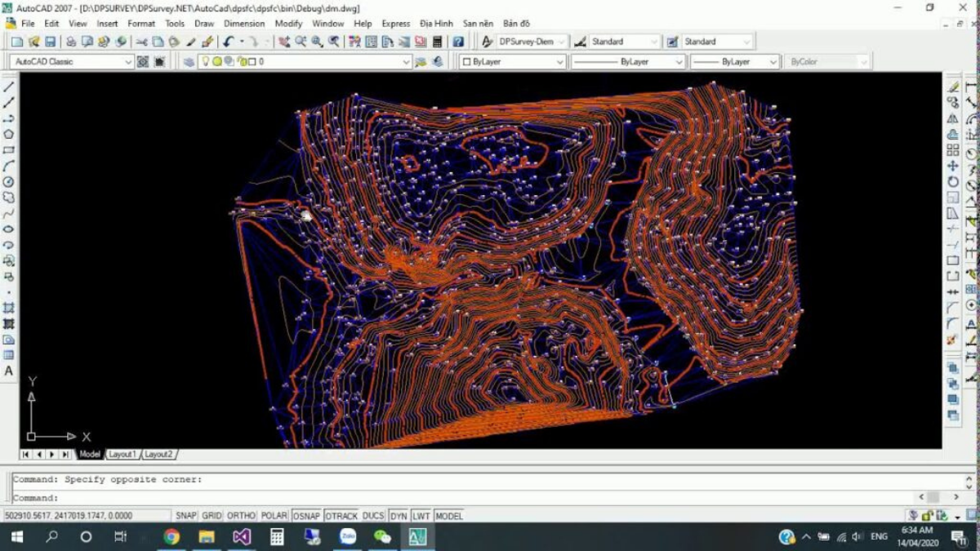Screen dimensions: 980x551
Task: Toggle DYN input in status bar
Action: click(x=399, y=516)
